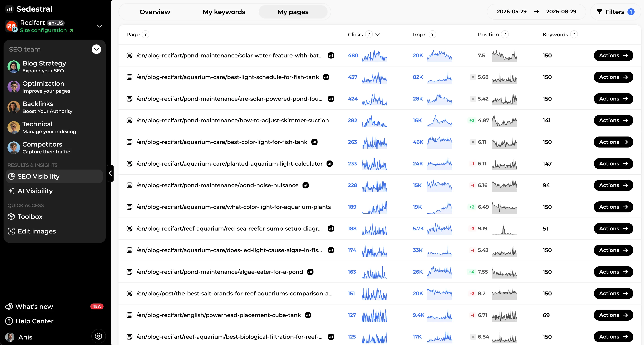Screen dimensions: 644x345
Task: Select the My pages tab
Action: [293, 12]
